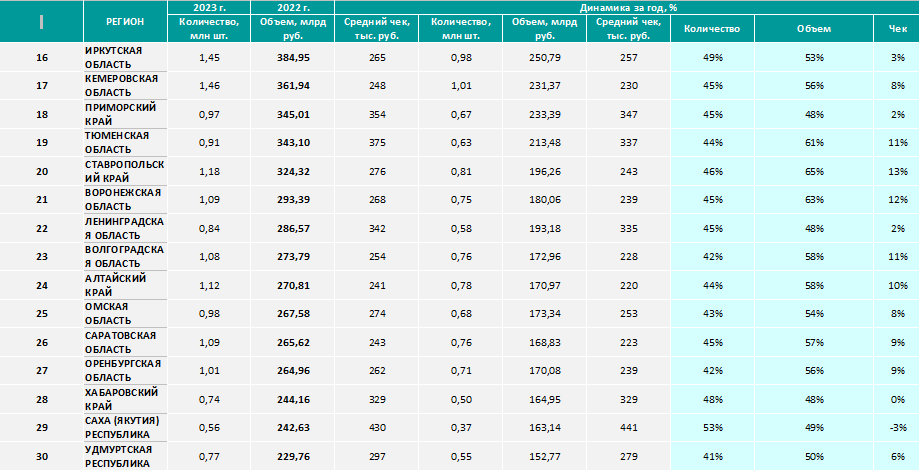Click the 'РЕГИОН' column header
919x470 pixels.
(125, 22)
